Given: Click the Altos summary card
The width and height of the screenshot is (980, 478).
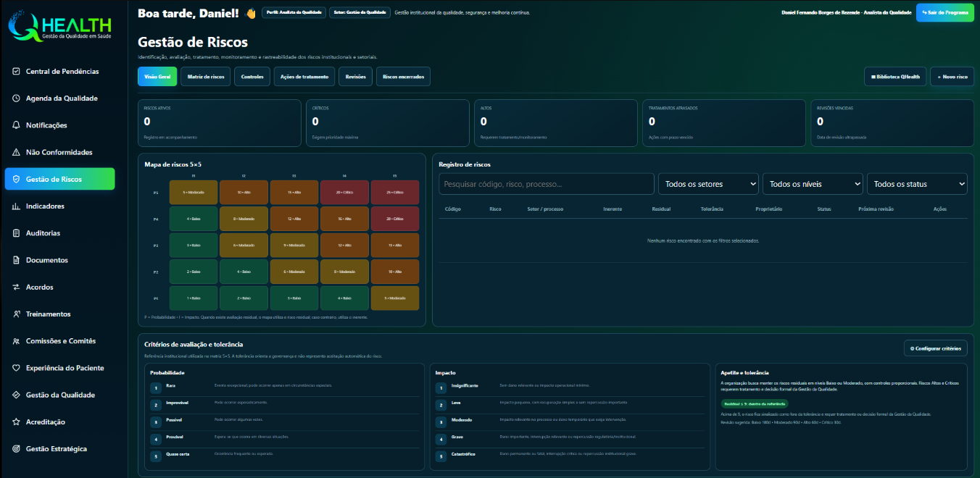Looking at the screenshot, I should coord(556,123).
